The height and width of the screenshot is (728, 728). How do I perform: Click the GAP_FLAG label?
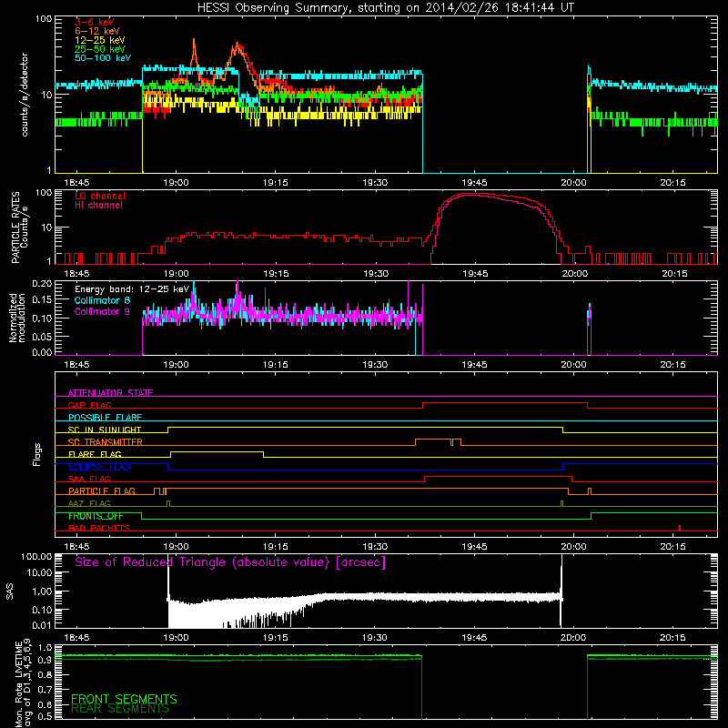89,405
